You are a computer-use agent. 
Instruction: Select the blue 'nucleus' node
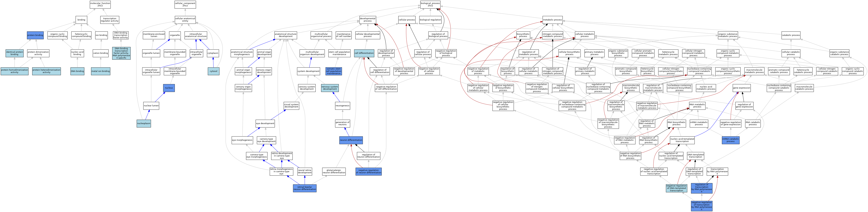169,88
